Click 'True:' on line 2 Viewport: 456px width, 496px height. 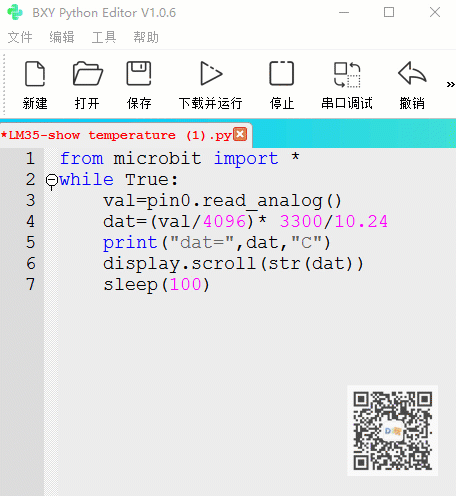[152, 180]
